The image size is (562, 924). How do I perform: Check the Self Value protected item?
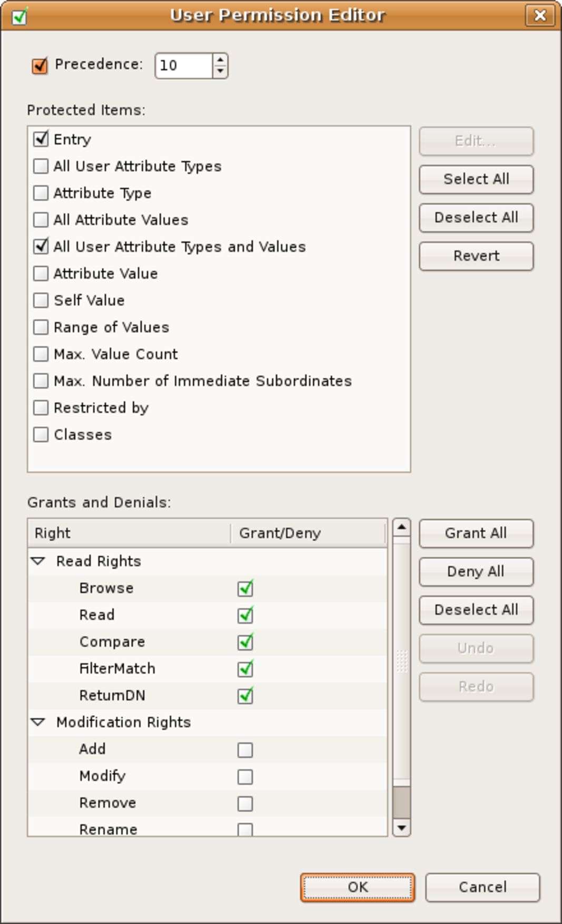click(41, 300)
